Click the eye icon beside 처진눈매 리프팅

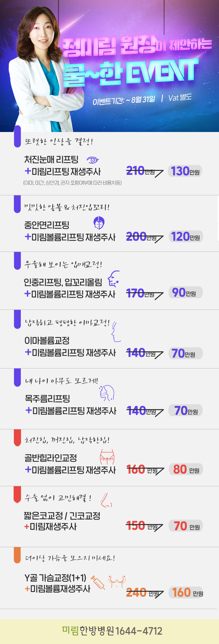click(93, 160)
